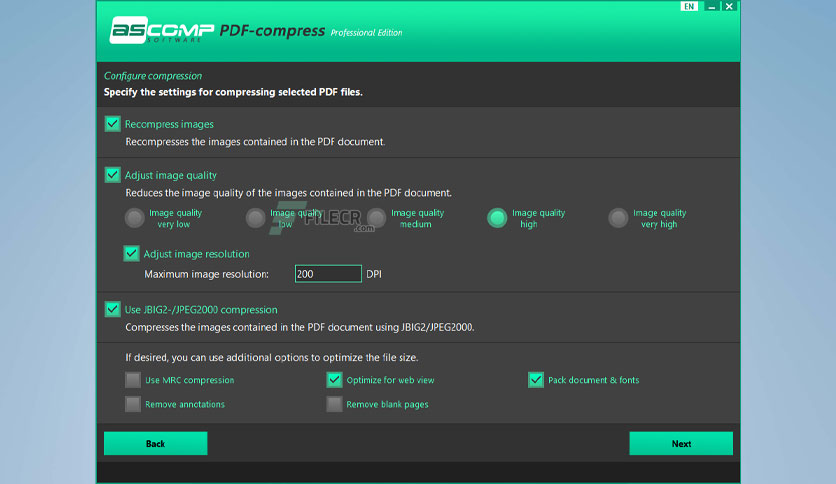
Task: Click the 'Adjust image resolution' label text
Action: pyautogui.click(x=196, y=254)
